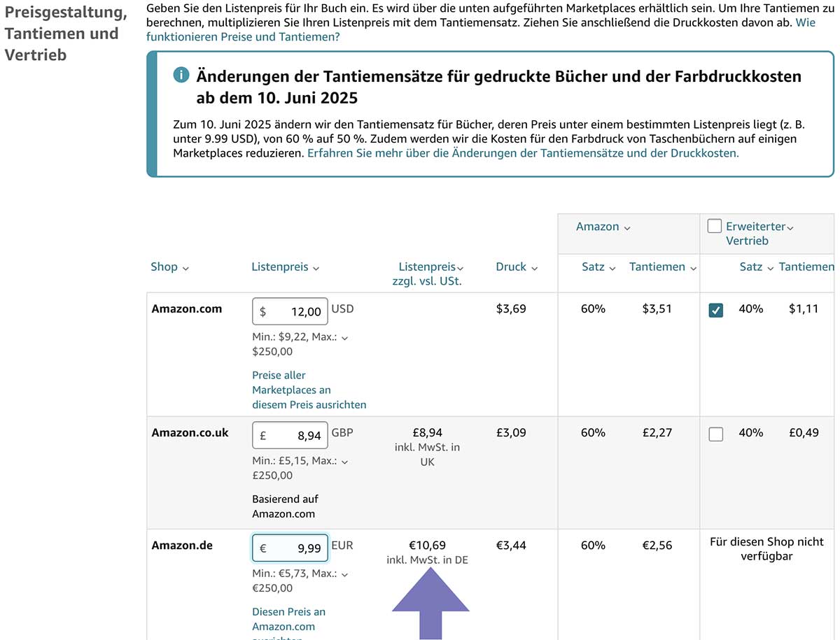Click 'Preise aller Marketplaces an diesem Preis ausrichten'
This screenshot has width=840, height=640.
(309, 390)
